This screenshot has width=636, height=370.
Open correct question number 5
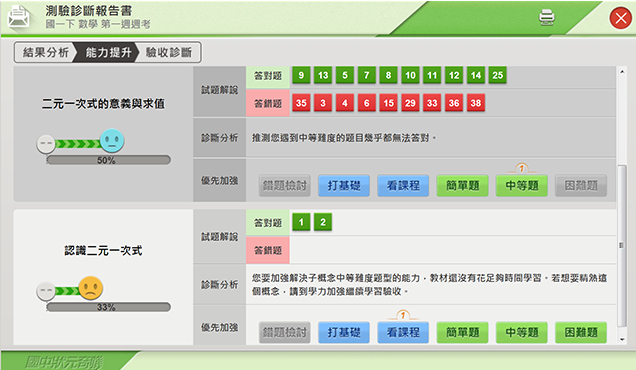[345, 75]
